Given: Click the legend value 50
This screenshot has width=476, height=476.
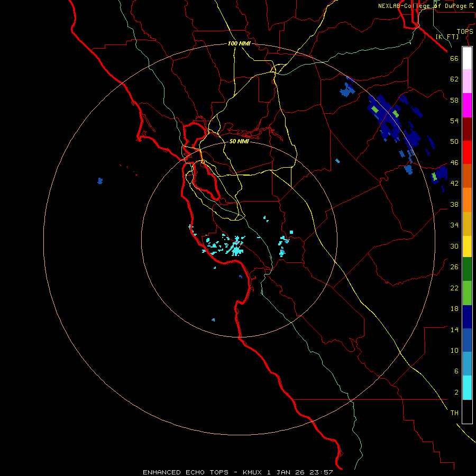Looking at the screenshot, I should pyautogui.click(x=454, y=142).
